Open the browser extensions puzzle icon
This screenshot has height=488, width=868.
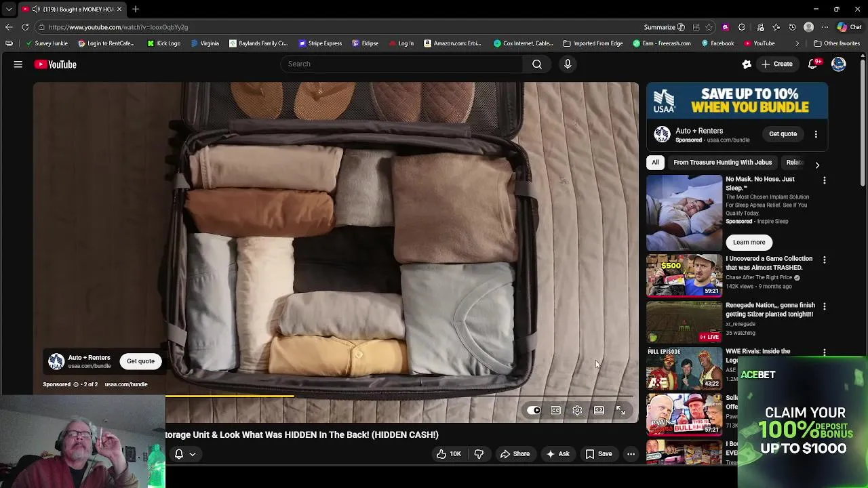pos(741,27)
